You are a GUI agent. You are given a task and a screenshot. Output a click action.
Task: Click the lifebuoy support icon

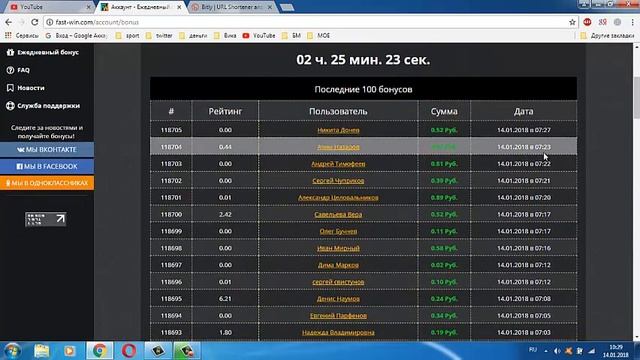pos(10,106)
